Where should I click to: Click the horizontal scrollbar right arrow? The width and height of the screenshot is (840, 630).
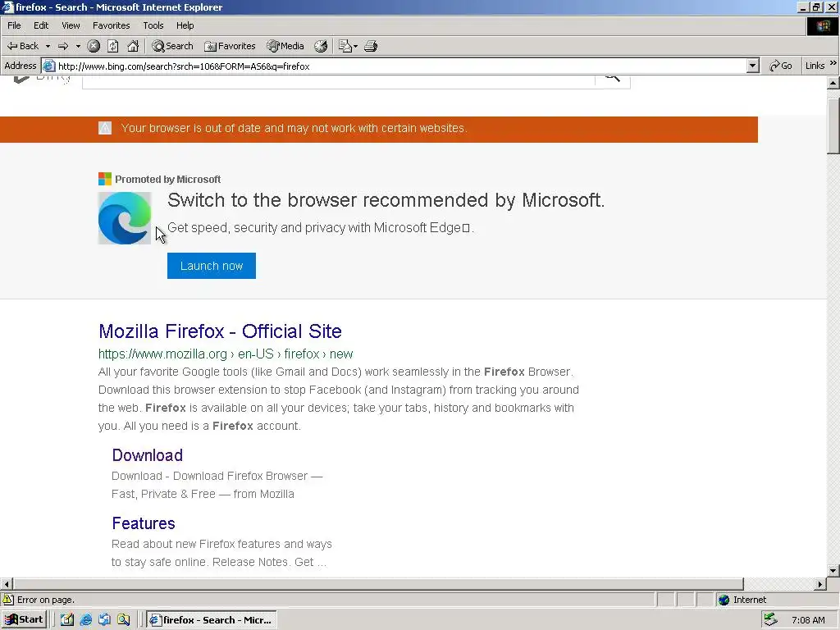820,584
